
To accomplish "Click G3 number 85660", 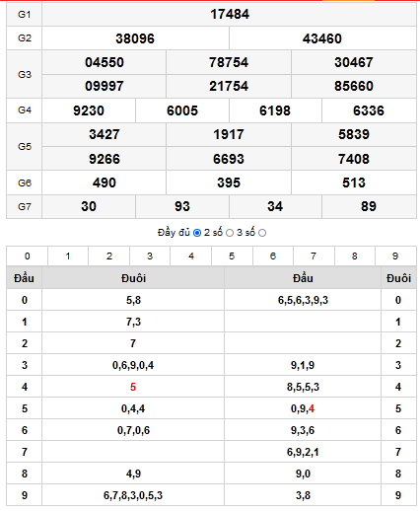I will (354, 86).
